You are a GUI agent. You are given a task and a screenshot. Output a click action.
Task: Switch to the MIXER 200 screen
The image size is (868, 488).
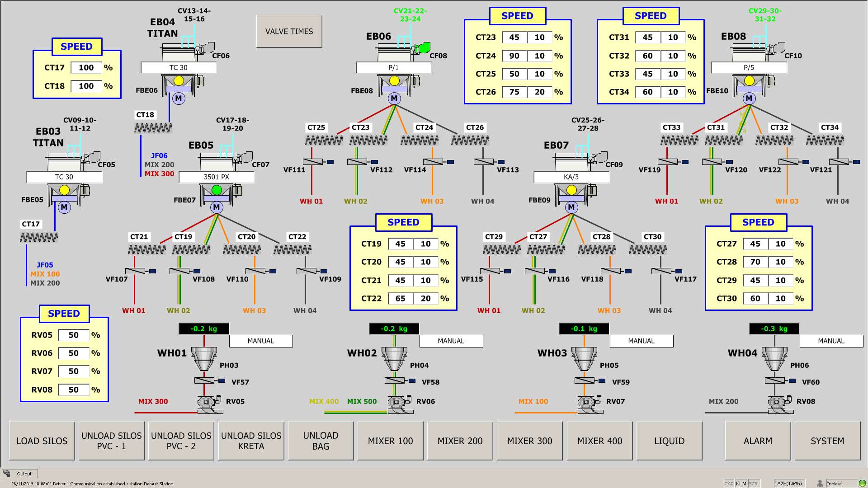[460, 441]
